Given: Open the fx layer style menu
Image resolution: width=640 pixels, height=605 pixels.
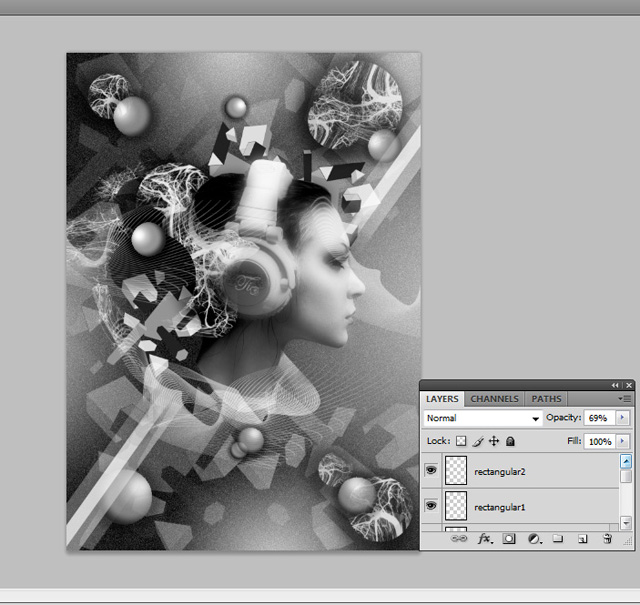Looking at the screenshot, I should coord(485,538).
